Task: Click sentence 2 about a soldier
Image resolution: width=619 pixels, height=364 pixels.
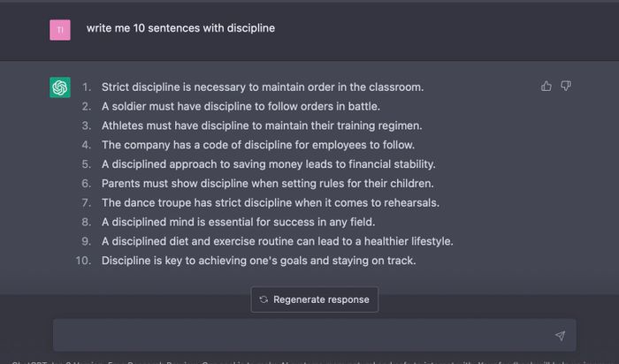Action: tap(241, 107)
